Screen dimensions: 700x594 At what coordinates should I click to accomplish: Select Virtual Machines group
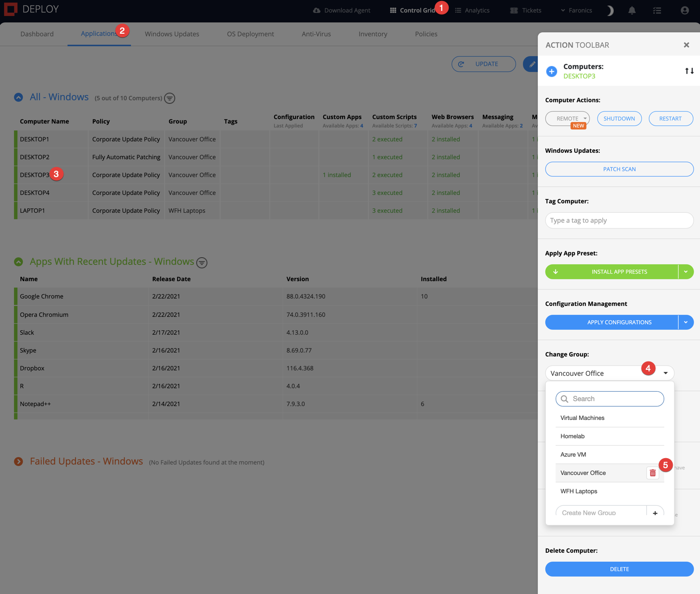click(610, 418)
